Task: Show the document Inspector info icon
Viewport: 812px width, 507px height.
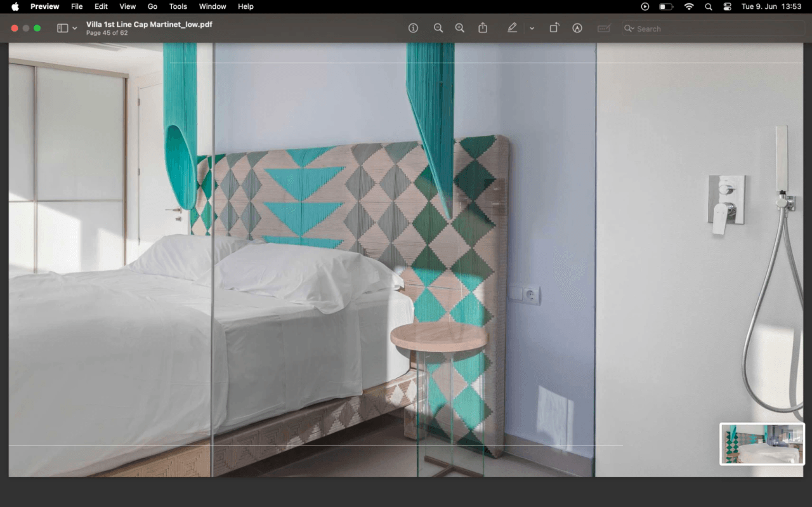Action: (x=414, y=29)
